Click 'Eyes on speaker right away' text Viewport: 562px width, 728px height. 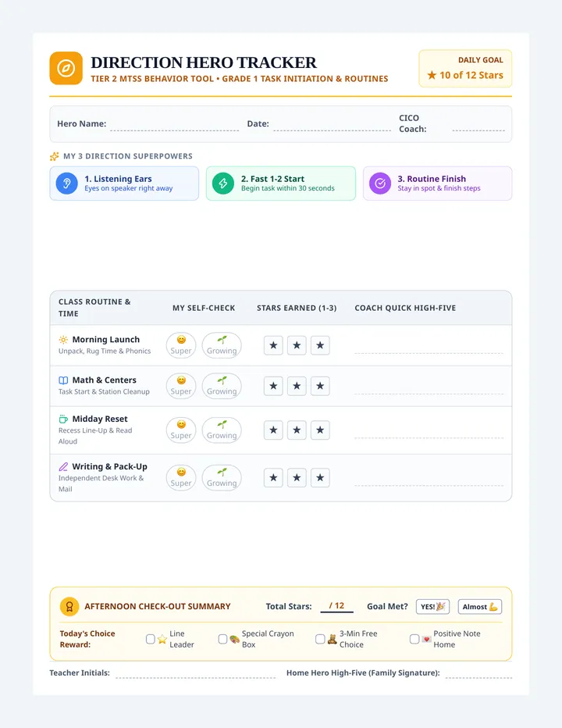pyautogui.click(x=129, y=188)
